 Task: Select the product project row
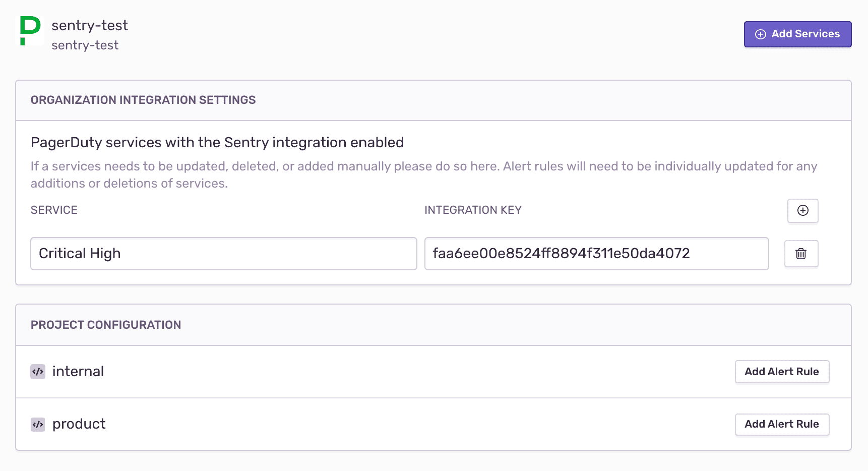pyautogui.click(x=79, y=424)
